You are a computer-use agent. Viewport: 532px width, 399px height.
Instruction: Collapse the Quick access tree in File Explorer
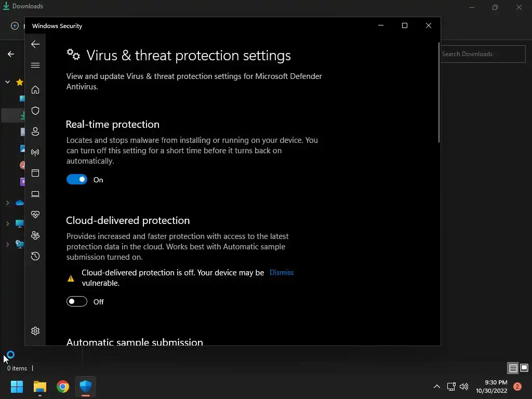[7, 82]
